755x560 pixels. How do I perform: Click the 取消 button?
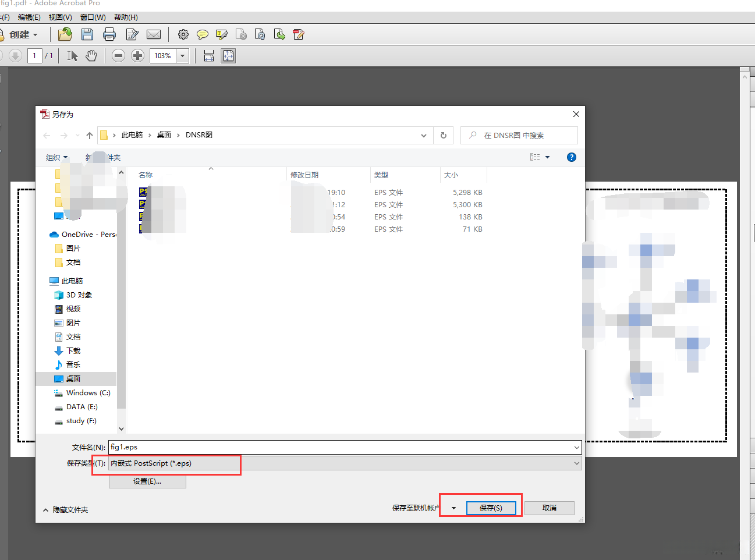550,508
